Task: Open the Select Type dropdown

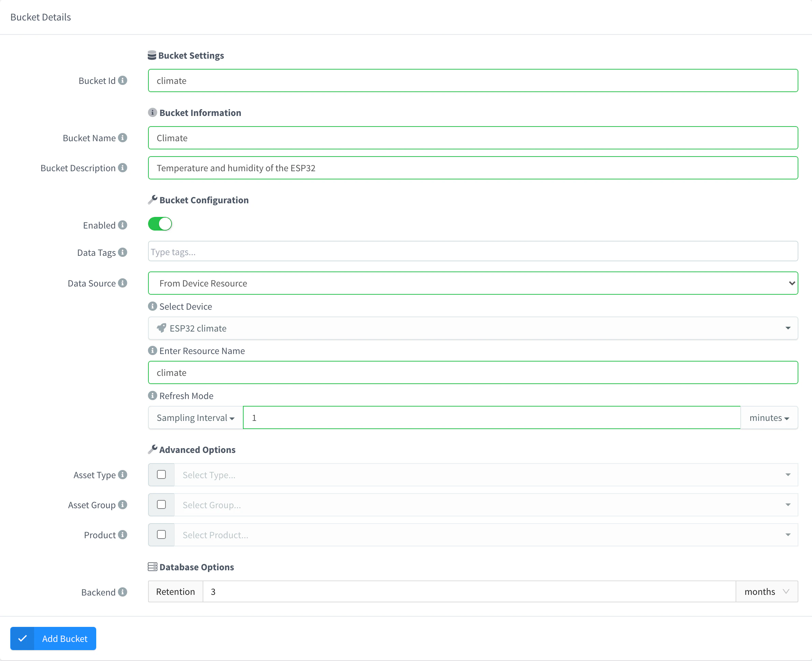Action: coord(486,474)
